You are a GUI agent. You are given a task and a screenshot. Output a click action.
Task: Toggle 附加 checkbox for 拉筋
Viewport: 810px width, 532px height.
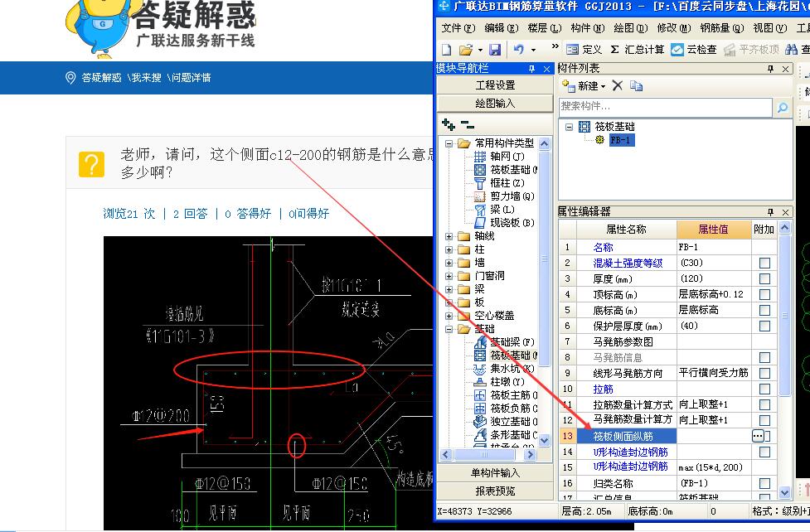click(764, 389)
